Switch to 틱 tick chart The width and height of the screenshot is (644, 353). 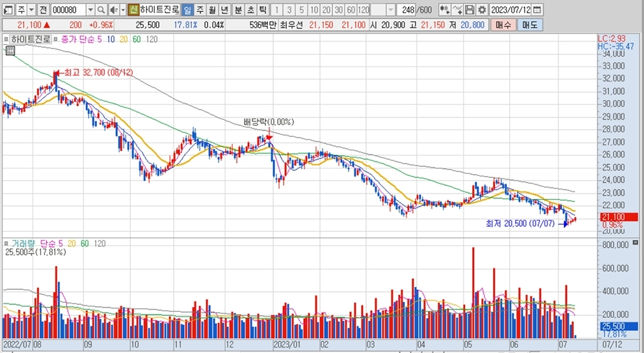[x=263, y=10]
